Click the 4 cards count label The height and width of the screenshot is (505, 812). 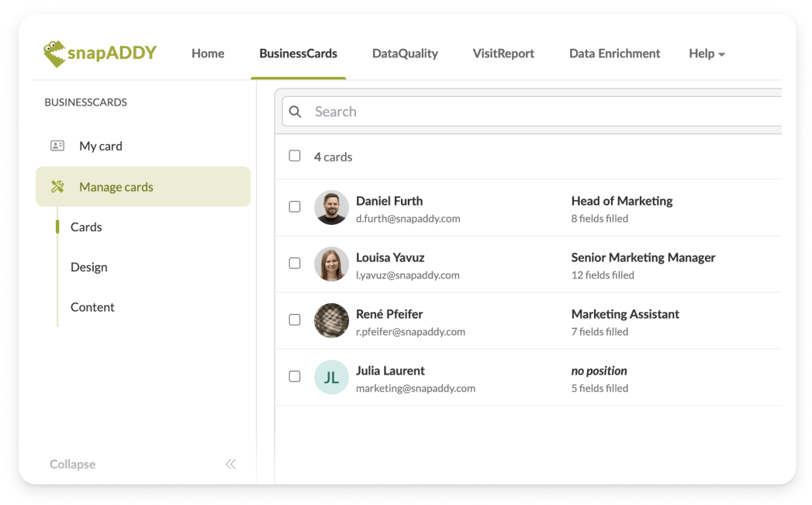point(333,157)
